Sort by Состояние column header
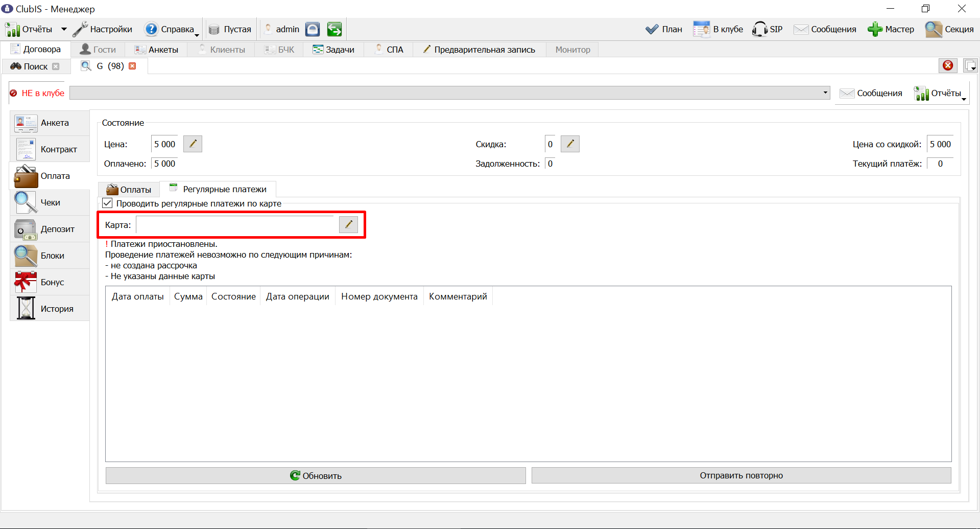 tap(233, 296)
